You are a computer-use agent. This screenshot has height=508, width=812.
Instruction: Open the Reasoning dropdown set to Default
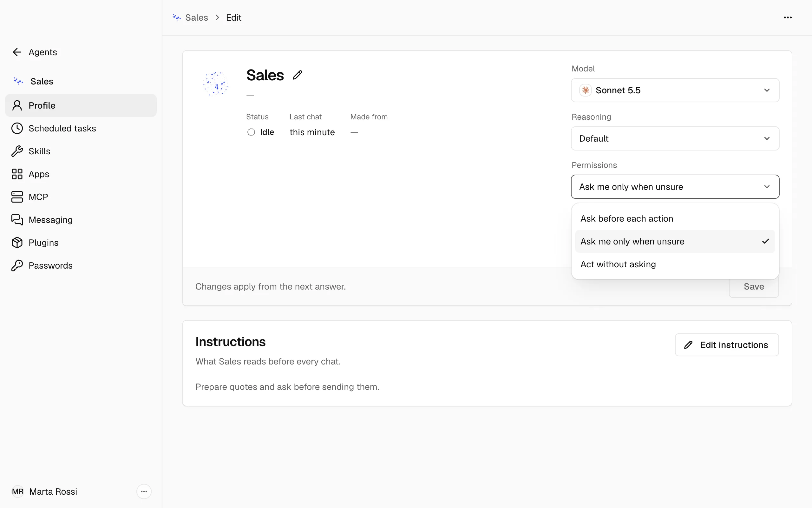coord(675,138)
